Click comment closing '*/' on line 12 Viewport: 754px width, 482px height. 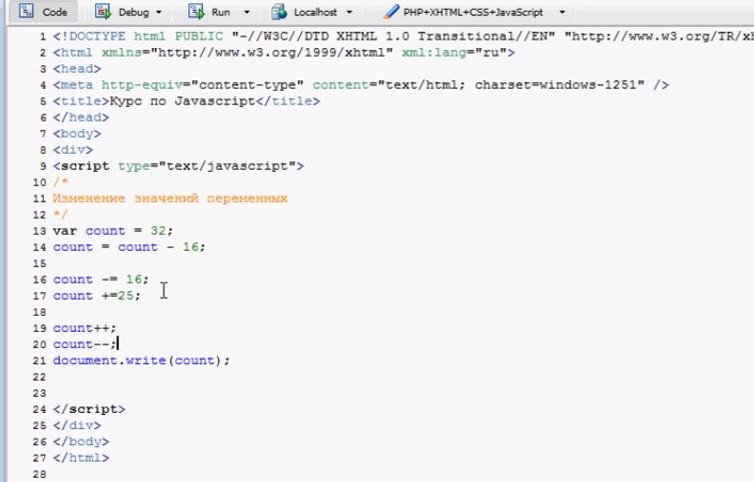click(x=61, y=215)
